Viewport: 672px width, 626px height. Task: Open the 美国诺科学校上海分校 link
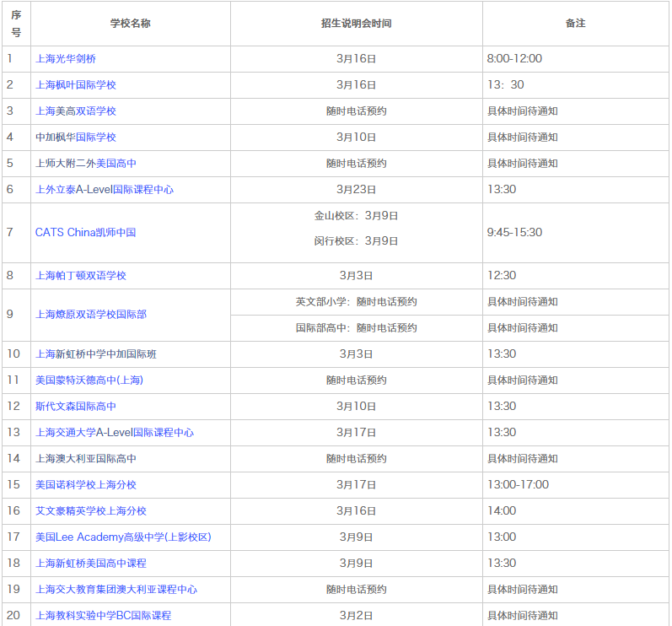click(x=86, y=484)
